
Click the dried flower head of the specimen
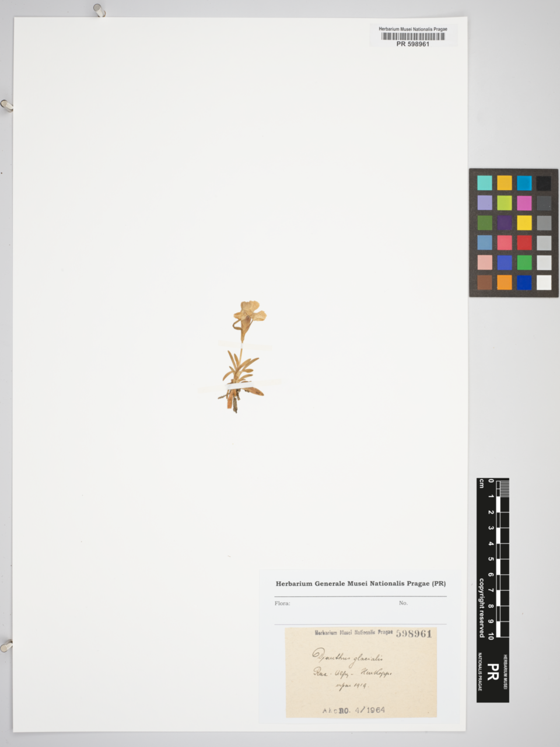pos(250,313)
